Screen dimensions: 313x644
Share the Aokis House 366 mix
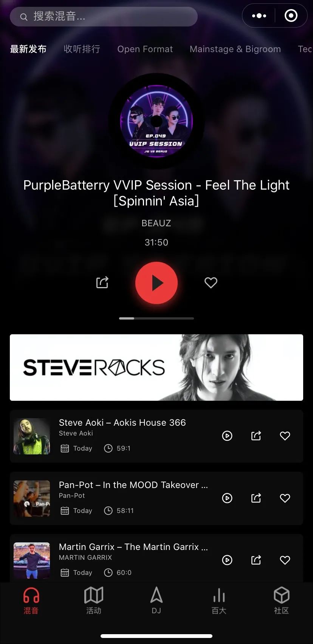256,436
